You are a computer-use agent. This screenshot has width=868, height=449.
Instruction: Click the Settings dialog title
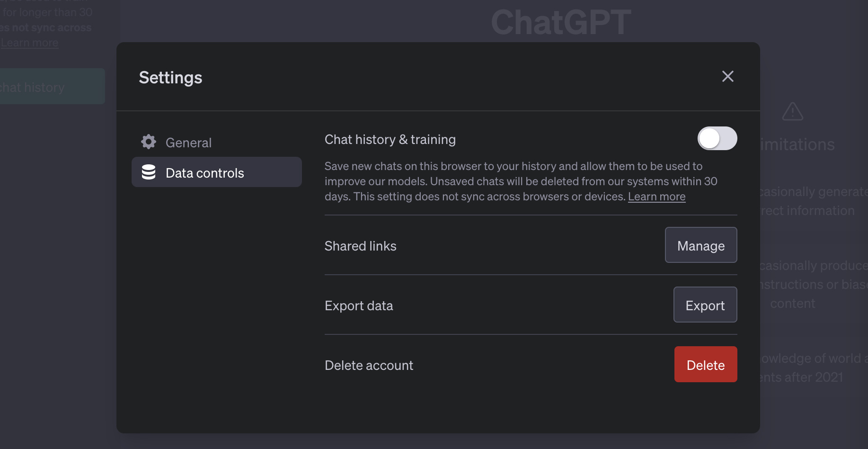coord(170,78)
